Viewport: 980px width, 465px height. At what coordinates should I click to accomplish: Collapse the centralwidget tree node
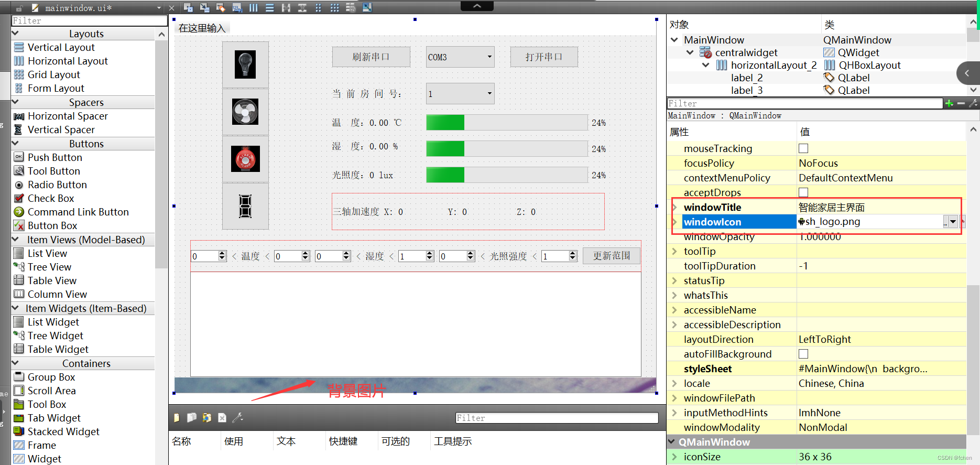click(690, 52)
